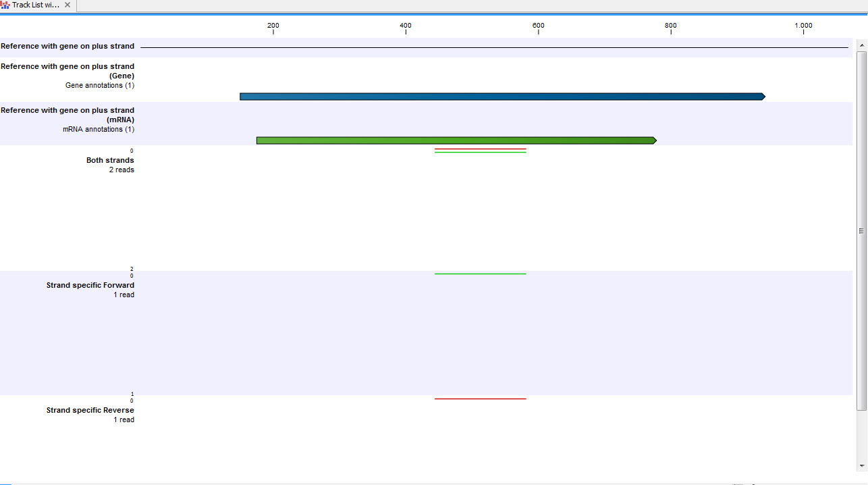
Task: Select the blue gene annotation arrow
Action: [502, 96]
